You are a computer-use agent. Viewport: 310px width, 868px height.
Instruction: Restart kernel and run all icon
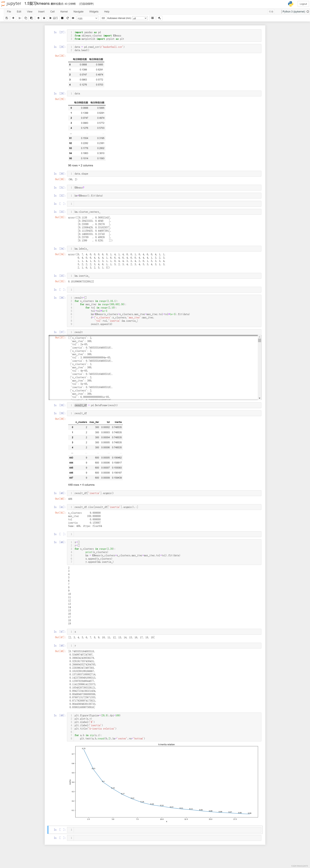point(73,18)
